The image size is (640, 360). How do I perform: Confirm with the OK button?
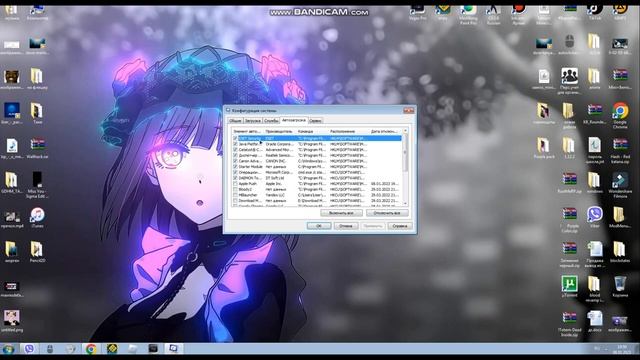click(319, 226)
